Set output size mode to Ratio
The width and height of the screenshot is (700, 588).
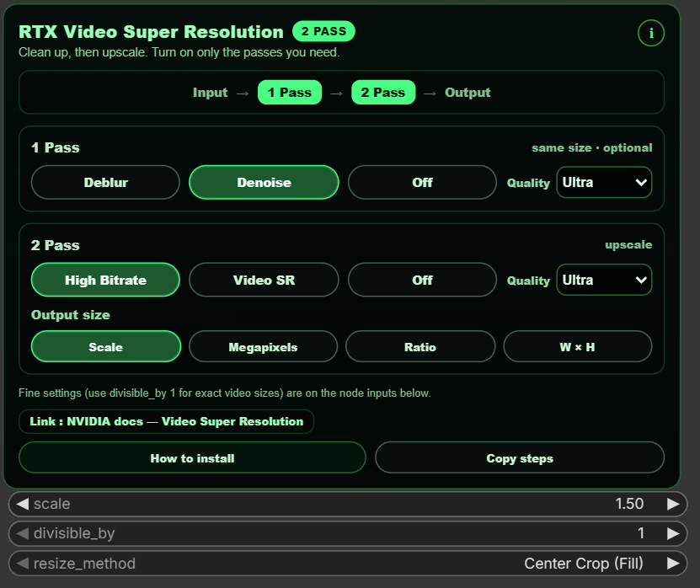click(x=420, y=346)
